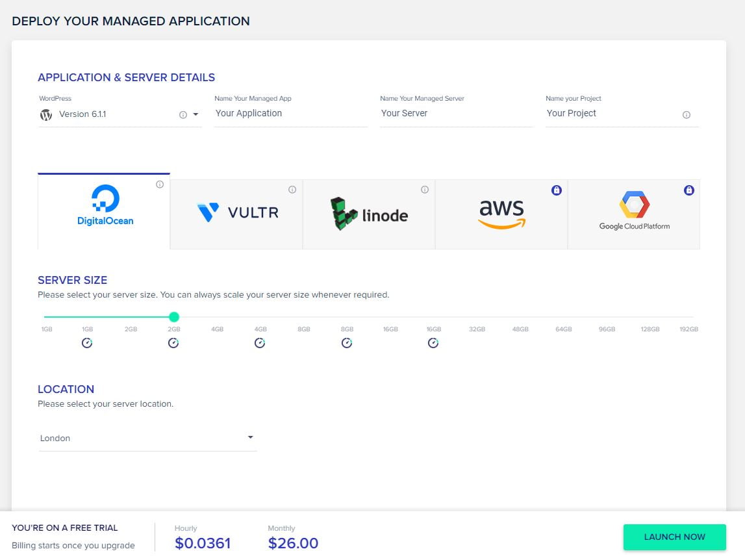Click the info icon beside WordPress Version 6.1.1
745x560 pixels.
(x=182, y=114)
